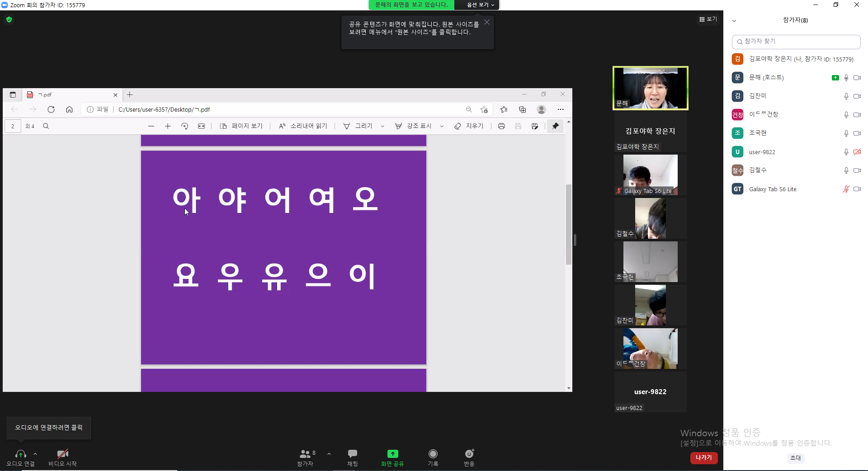868x471 pixels.
Task: Open the 강조 표시 dropdown arrow
Action: [x=442, y=127]
